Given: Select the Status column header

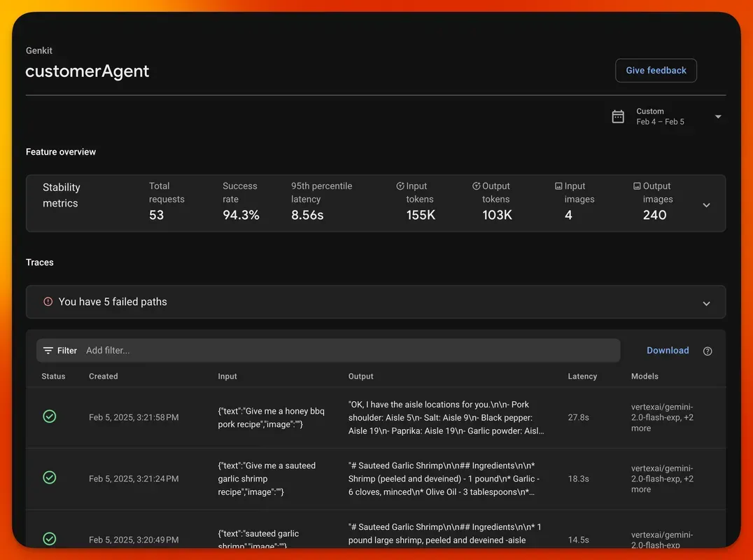Looking at the screenshot, I should click(x=53, y=376).
